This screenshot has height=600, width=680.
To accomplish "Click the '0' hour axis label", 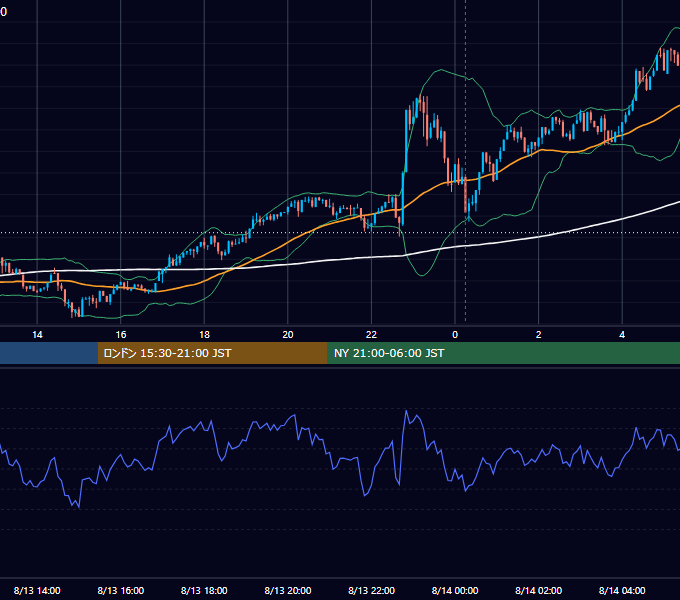I will 455,335.
